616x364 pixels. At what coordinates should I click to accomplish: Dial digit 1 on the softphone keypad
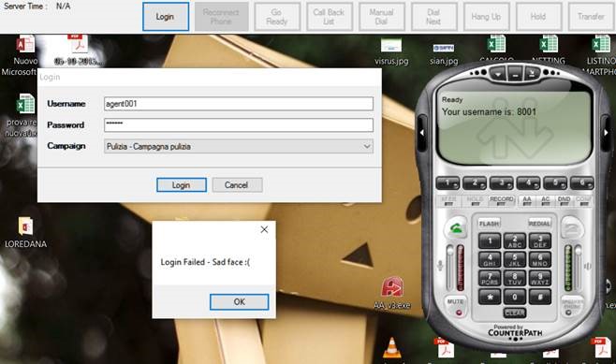[490, 240]
